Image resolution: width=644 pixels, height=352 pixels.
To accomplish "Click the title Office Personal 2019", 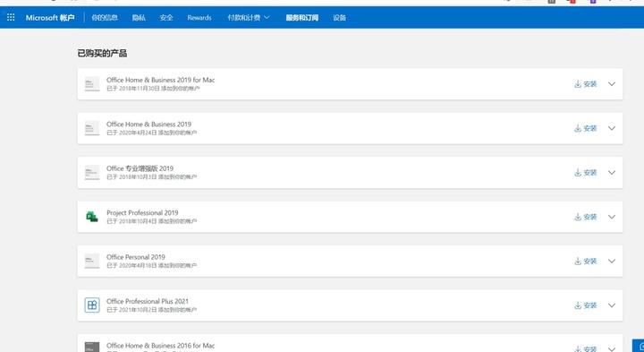I will (x=136, y=257).
